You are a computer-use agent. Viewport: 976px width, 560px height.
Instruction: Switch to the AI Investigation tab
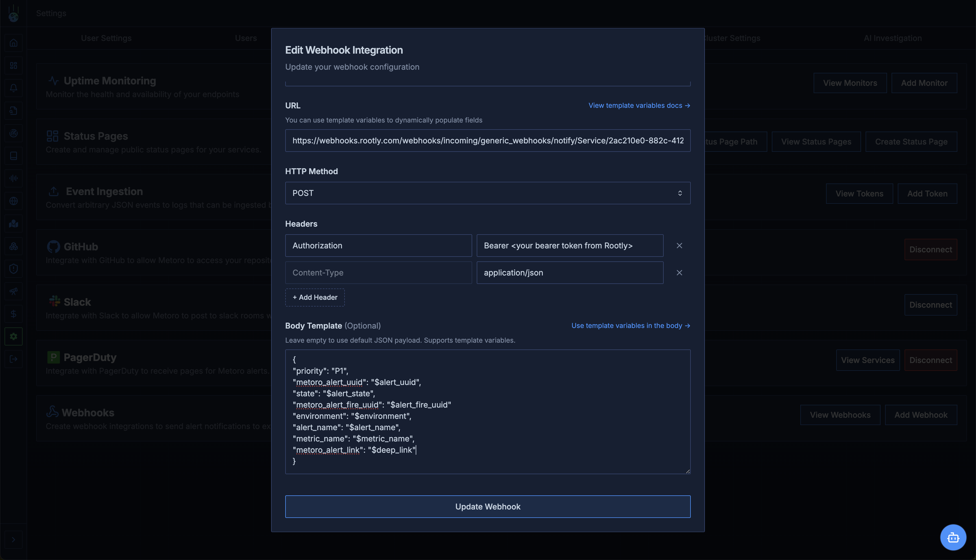click(892, 38)
